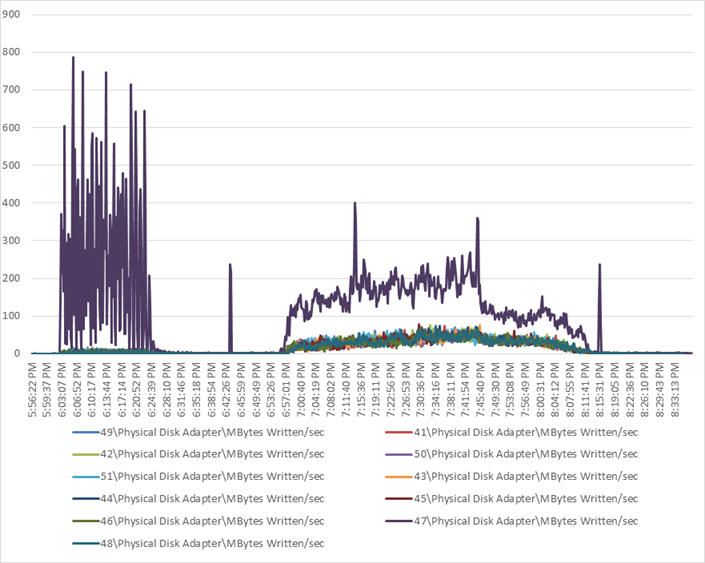Click the 8:15:31 PM time axis label
Image resolution: width=705 pixels, height=563 pixels.
tap(601, 390)
